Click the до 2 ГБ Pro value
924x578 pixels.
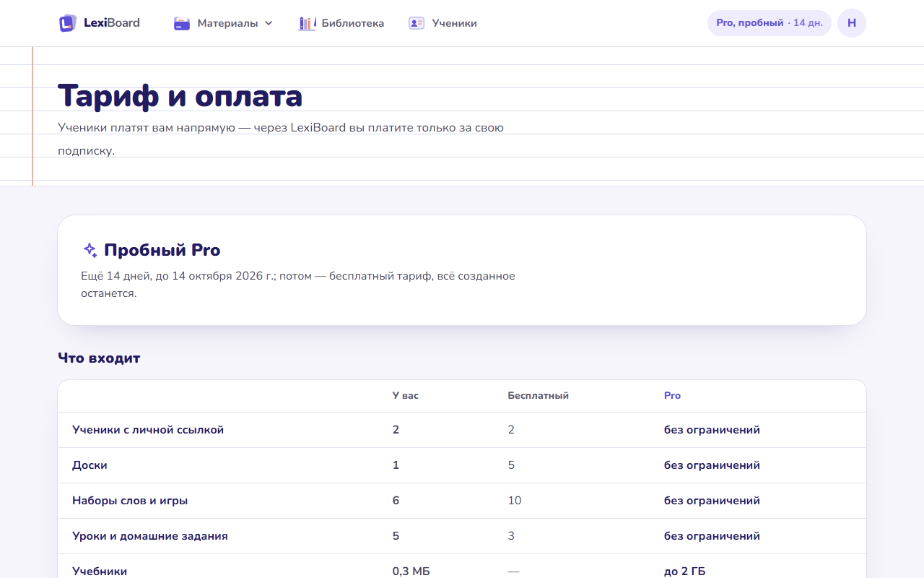coord(685,571)
